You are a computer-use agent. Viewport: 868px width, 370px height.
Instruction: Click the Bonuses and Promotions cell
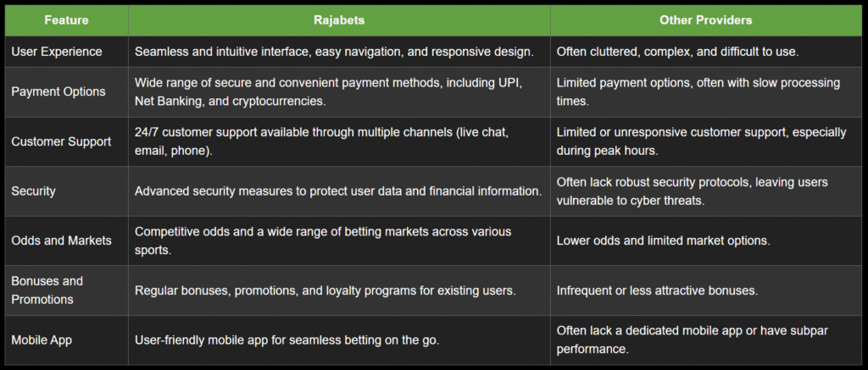pos(66,290)
